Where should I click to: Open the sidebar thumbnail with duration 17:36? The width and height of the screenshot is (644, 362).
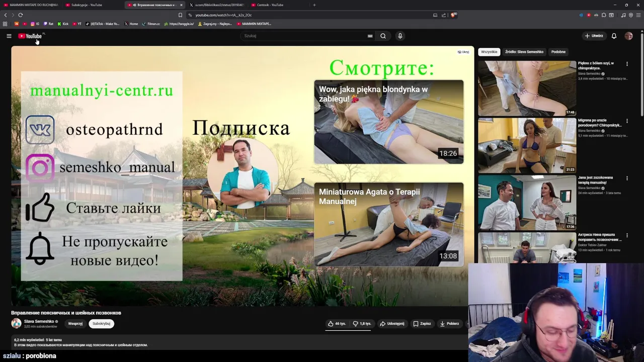(x=527, y=202)
